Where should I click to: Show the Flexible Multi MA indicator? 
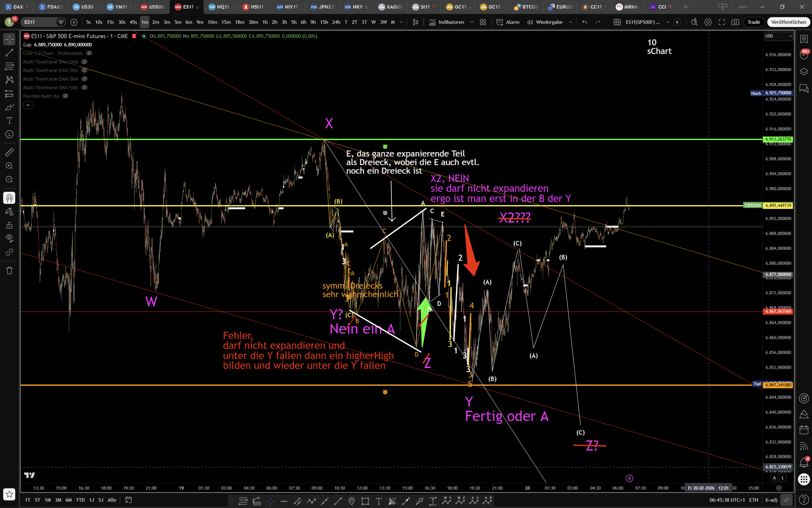(x=66, y=96)
